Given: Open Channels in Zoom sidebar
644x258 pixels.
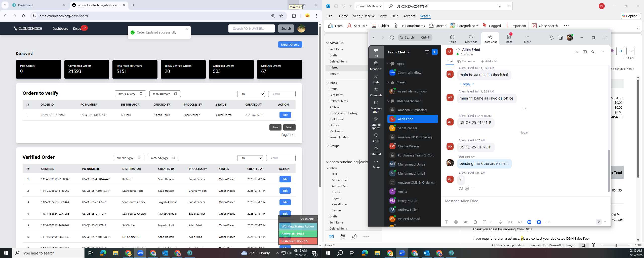Looking at the screenshot, I should (376, 92).
